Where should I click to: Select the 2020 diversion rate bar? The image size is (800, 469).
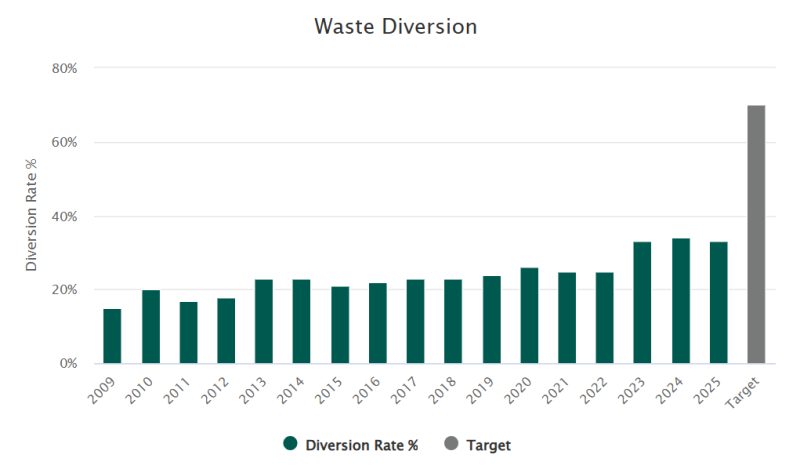coord(529,315)
